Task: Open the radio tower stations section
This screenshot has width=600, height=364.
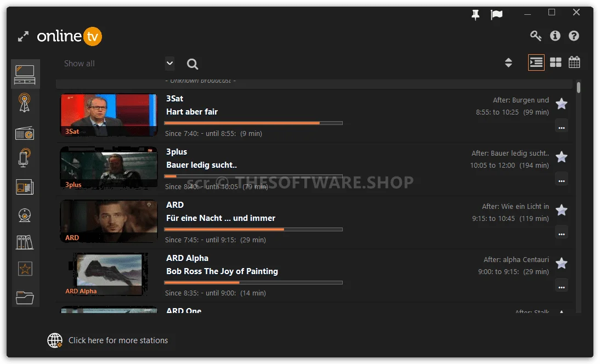Action: coord(25,103)
